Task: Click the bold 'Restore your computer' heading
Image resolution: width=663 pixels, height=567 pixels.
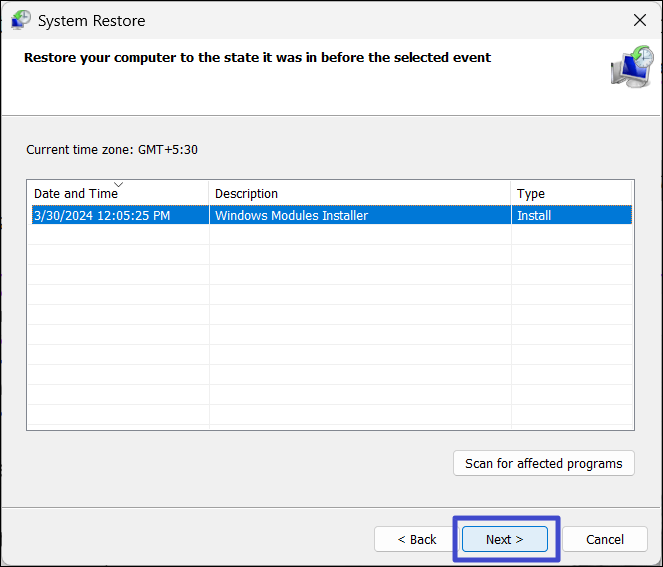Action: click(257, 58)
